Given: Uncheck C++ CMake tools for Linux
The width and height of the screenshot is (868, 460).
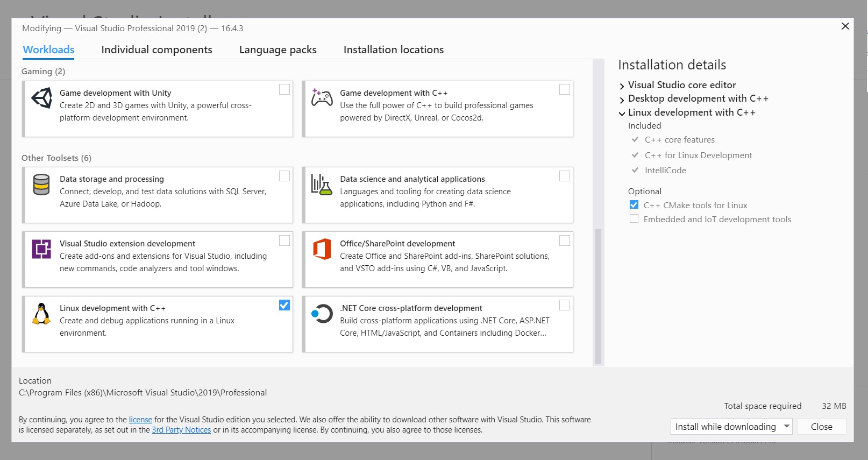Looking at the screenshot, I should point(634,204).
